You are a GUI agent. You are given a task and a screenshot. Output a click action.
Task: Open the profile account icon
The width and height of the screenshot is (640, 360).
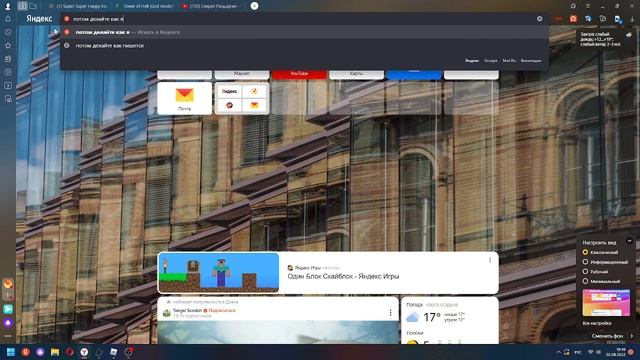[8, 6]
